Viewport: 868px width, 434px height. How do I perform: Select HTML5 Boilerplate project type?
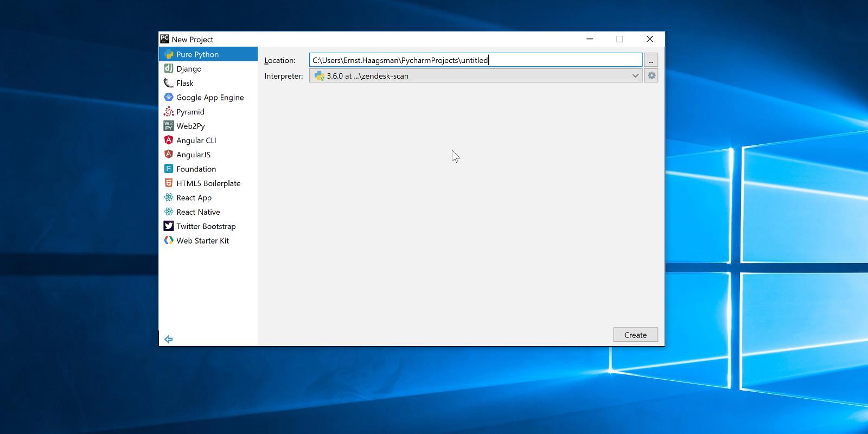pos(208,183)
